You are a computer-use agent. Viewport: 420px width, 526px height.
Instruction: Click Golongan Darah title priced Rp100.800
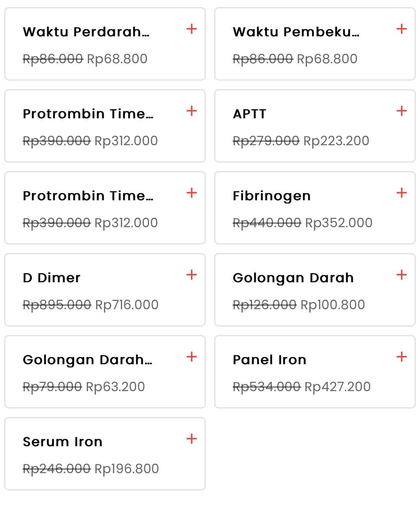(293, 278)
